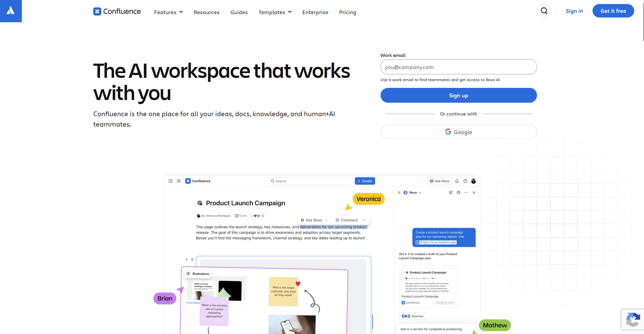Click the reCAPTCHA badge
Viewport: 644px width, 334px height.
(x=633, y=319)
